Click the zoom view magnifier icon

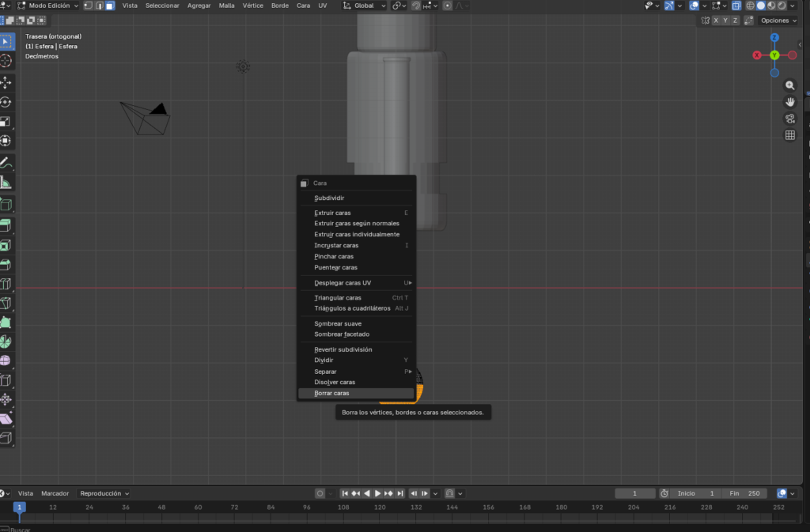(x=789, y=85)
